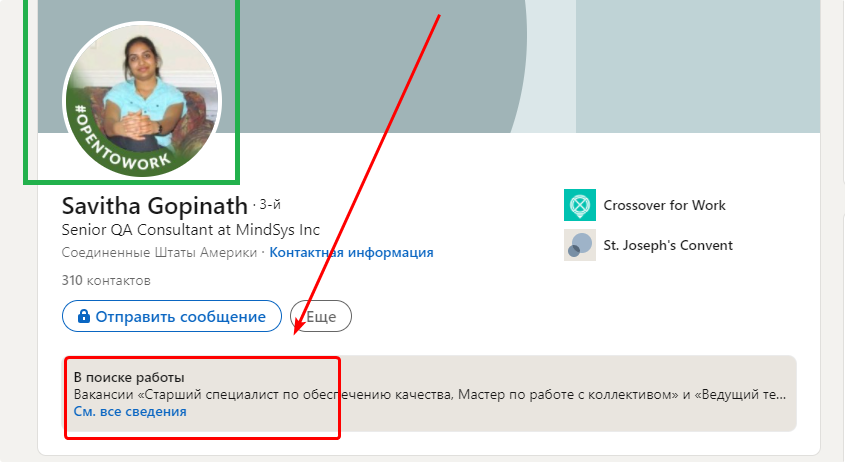This screenshot has width=845, height=462.
Task: Open the "Еще" more actions menu
Action: coord(321,316)
